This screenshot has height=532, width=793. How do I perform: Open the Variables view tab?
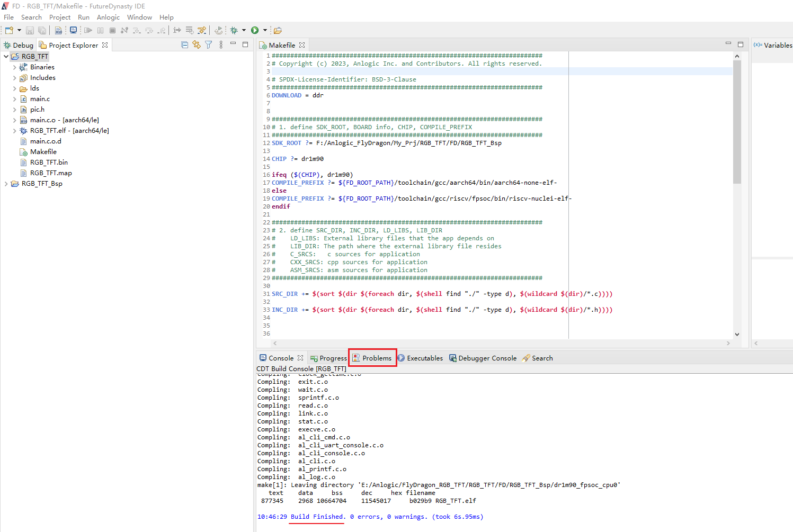pos(773,45)
